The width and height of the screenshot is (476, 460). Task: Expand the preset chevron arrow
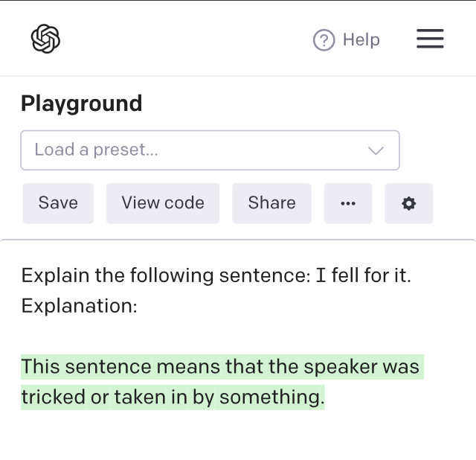pos(376,150)
